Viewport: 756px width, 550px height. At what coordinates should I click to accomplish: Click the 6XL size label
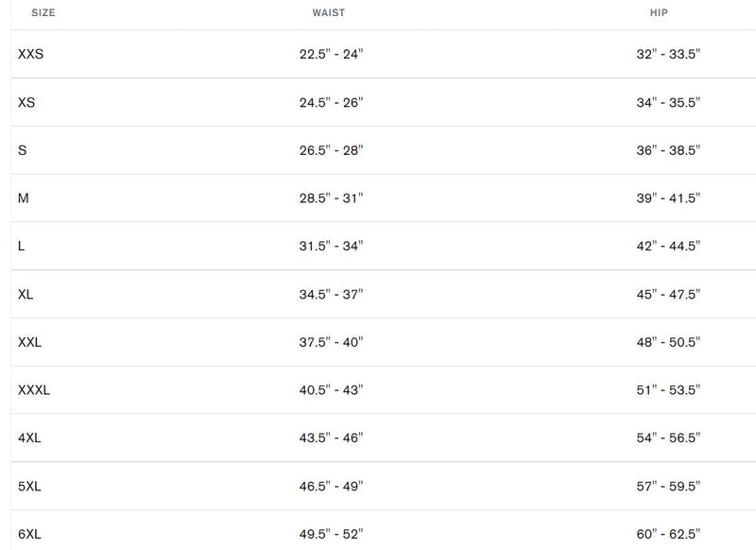click(x=29, y=534)
